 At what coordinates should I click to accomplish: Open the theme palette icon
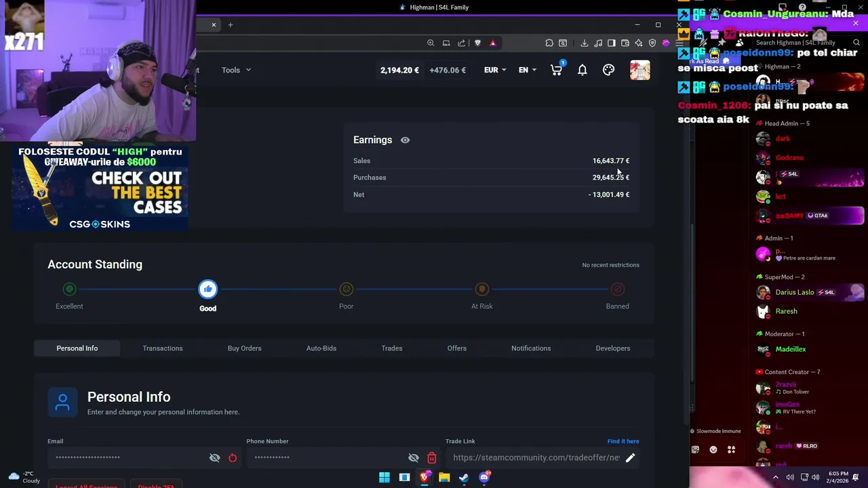[x=608, y=70]
